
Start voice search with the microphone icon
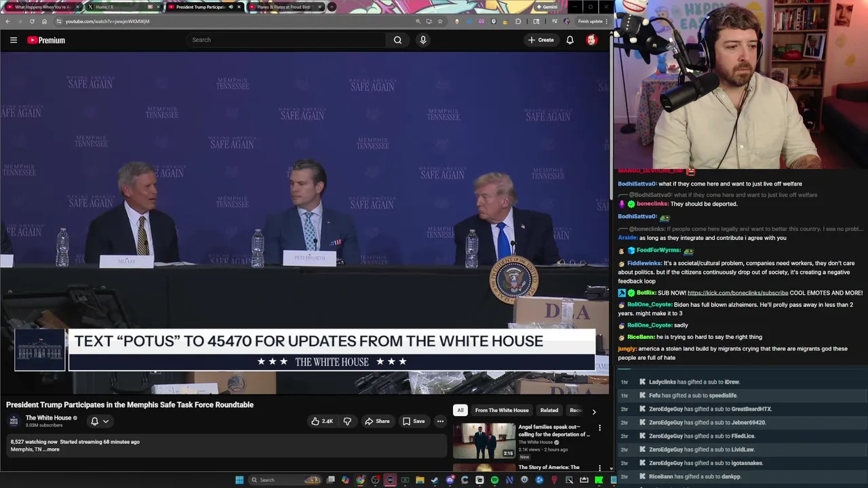[x=422, y=40]
